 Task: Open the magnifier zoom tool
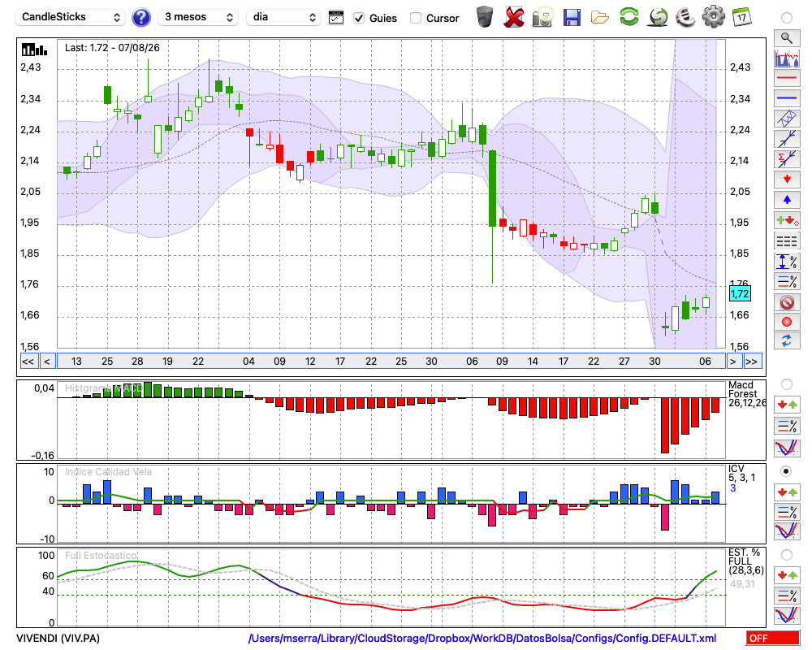(x=787, y=38)
